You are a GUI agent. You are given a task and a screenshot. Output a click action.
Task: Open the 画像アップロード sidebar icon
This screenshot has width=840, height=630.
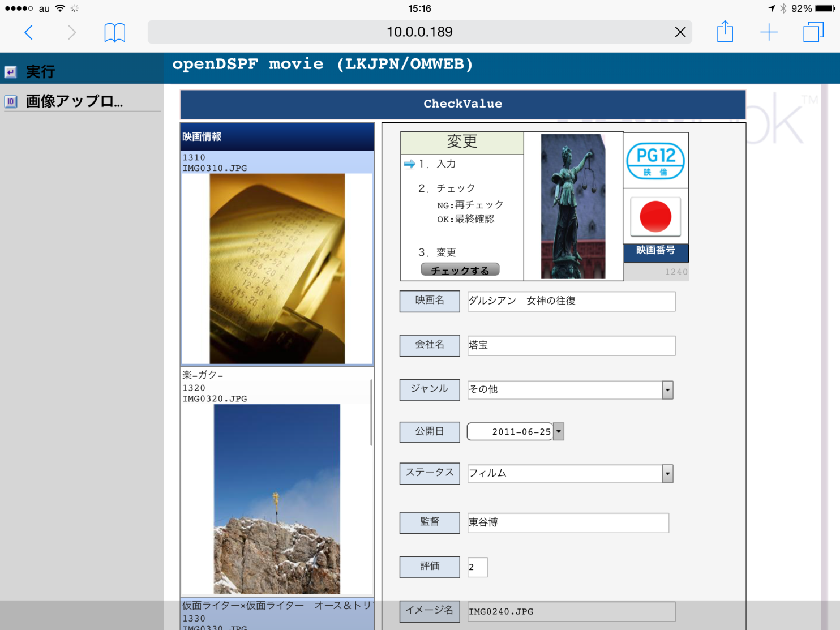(x=11, y=101)
